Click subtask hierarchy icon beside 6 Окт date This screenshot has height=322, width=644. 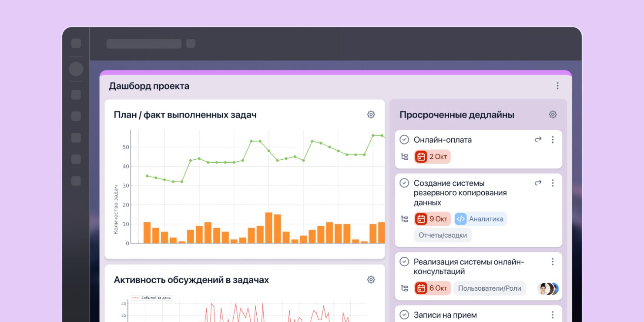click(x=404, y=288)
